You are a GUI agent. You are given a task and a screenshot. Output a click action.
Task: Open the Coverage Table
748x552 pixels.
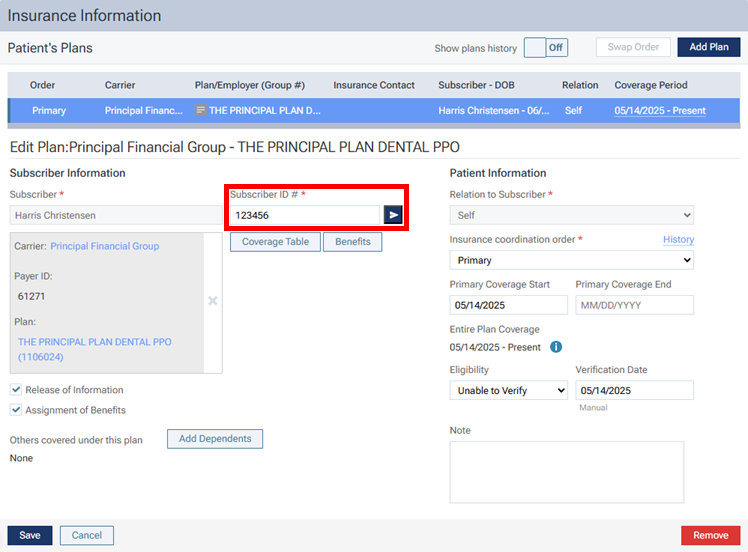point(275,242)
